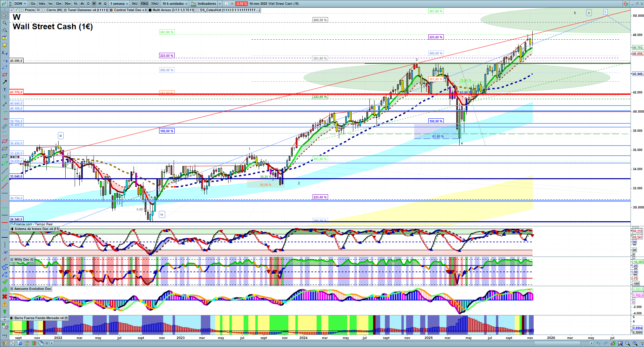Toggle the DS_CotasHist checkbox
This screenshot has width=644, height=347.
[x=198, y=10]
